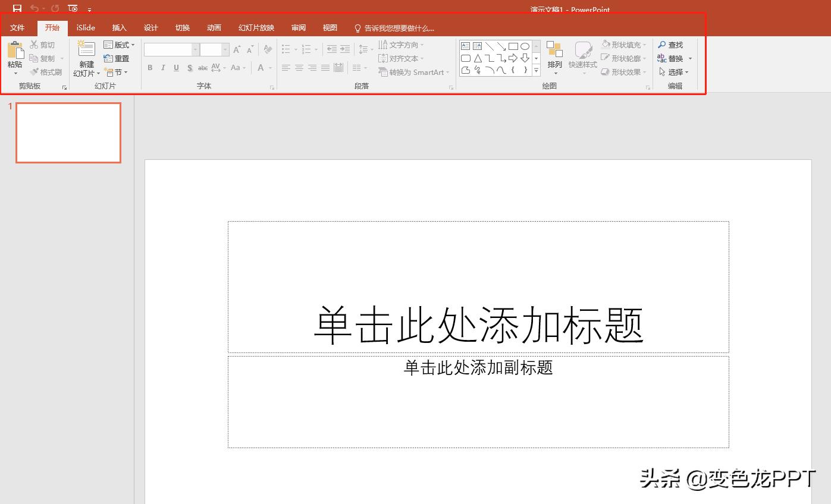The image size is (831, 504).
Task: Open the 文件 (File) menu
Action: pos(17,27)
